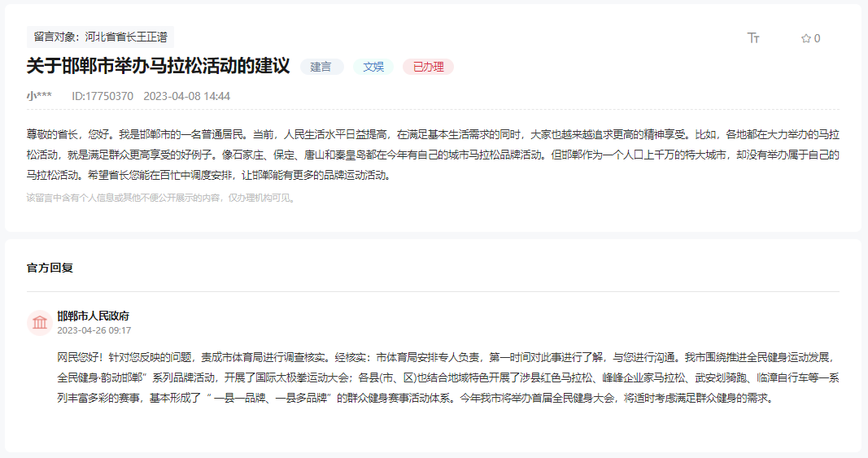Click the message ID:17750370

(x=103, y=96)
